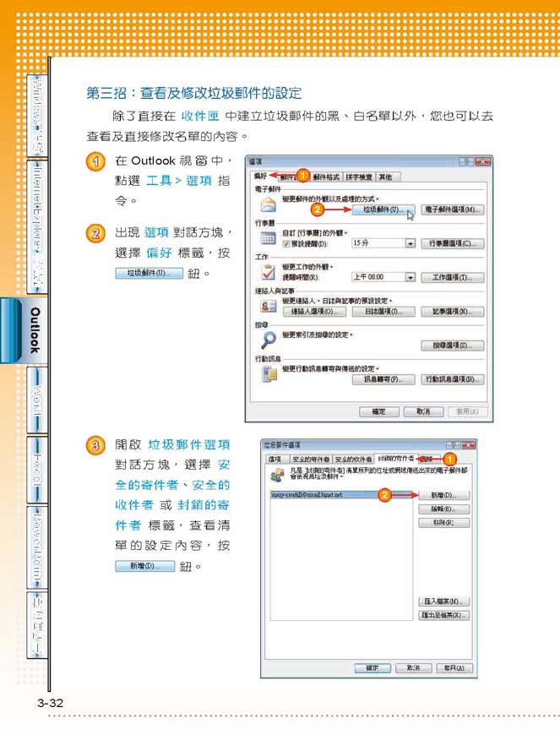Viewport: 560px width, 751px height.
Task: Click the 移除(R) button
Action: (443, 523)
